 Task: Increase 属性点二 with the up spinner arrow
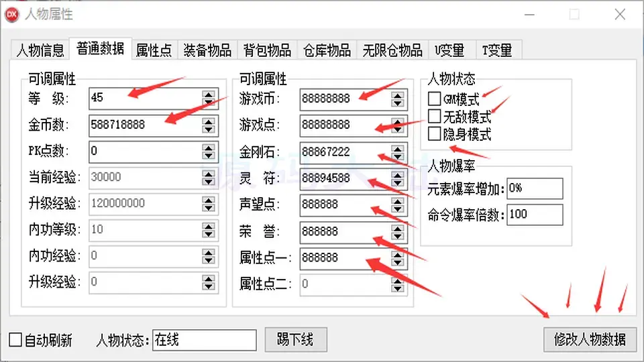397,280
